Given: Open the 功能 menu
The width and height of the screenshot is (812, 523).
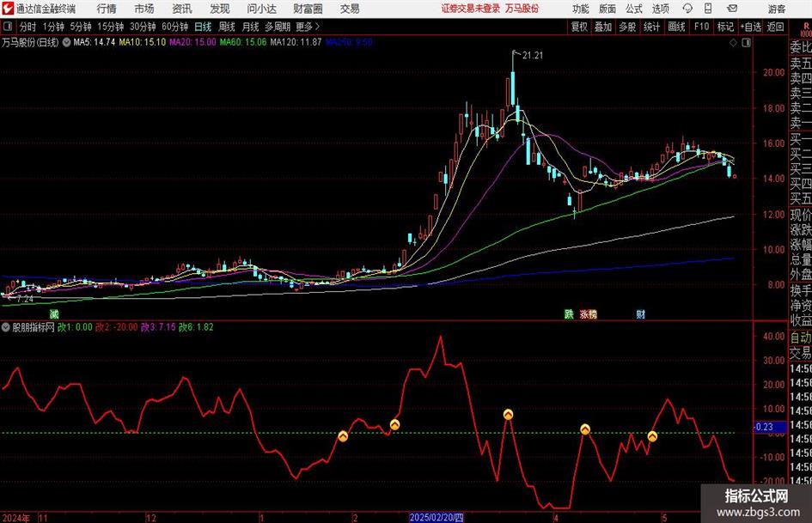Looking at the screenshot, I should click(581, 9).
